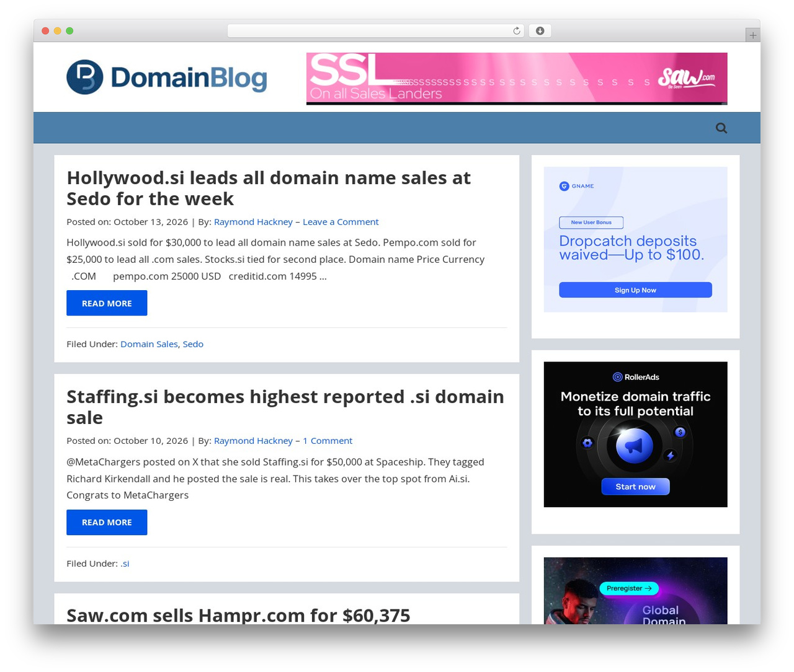Click dollar coin icon in RollerAds ad

[x=680, y=432]
